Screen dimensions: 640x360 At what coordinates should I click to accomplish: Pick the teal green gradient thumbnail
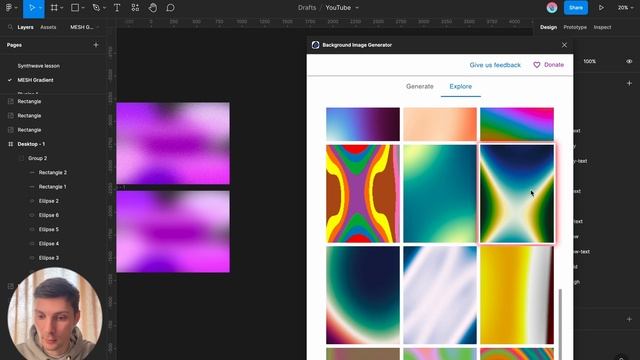440,193
